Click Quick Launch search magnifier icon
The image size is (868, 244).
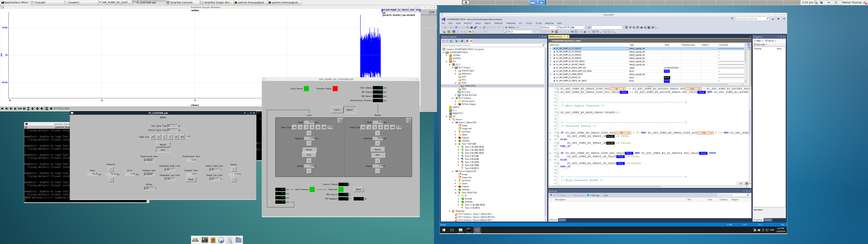[768, 19]
